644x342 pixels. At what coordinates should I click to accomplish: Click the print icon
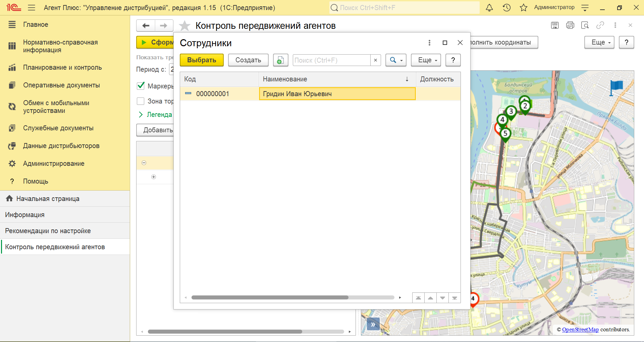[570, 25]
